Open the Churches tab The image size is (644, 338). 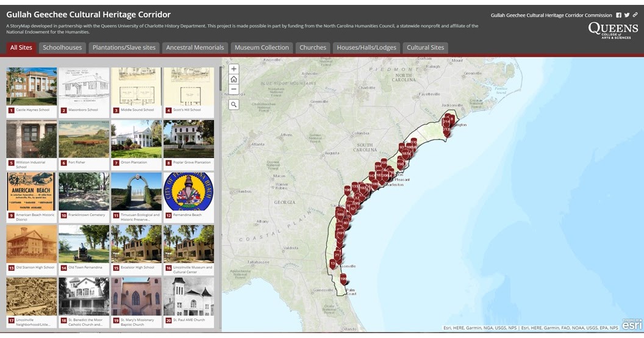[313, 48]
